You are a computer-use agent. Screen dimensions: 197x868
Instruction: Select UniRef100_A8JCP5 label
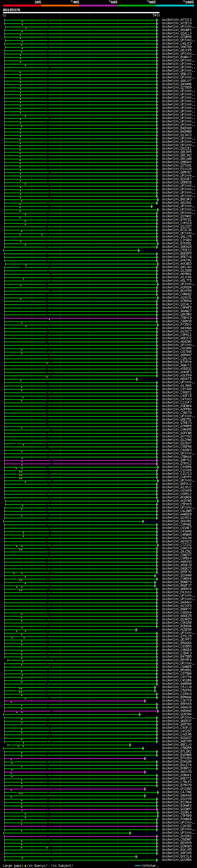[x=177, y=50]
